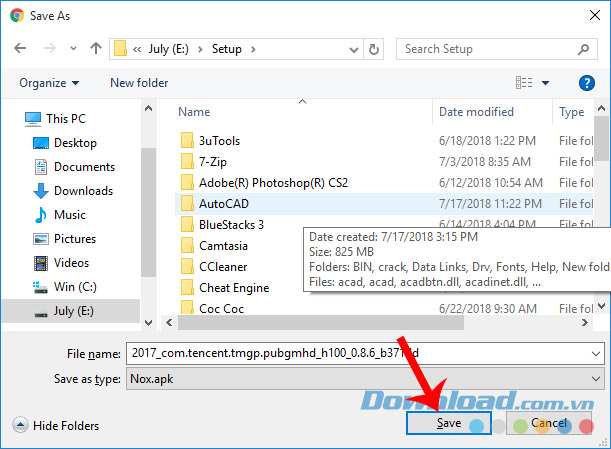
Task: Click the Search Setup box
Action: 496,49
